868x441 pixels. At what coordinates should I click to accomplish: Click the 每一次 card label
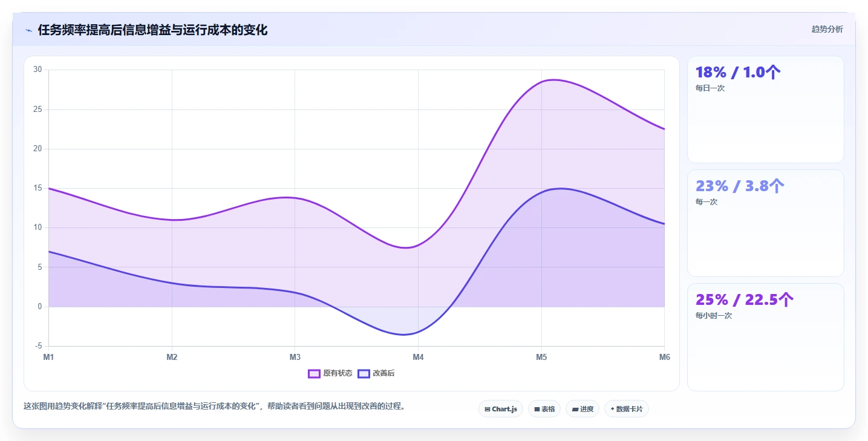[x=706, y=202]
